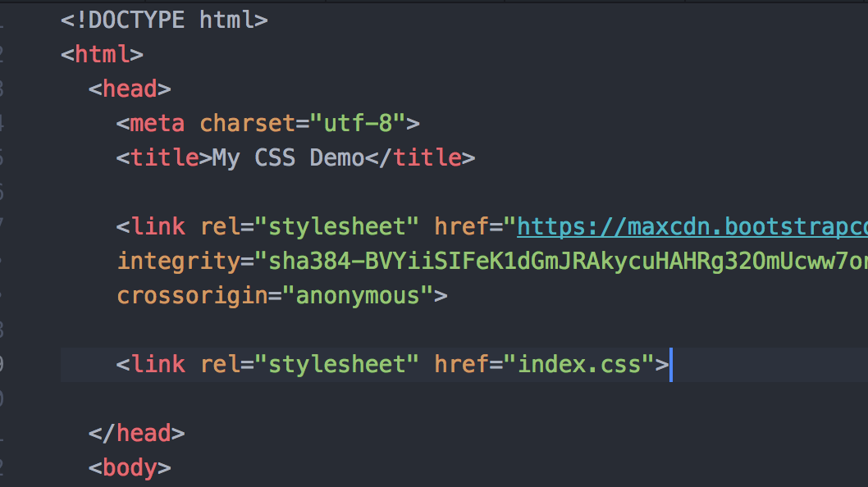Click the line number beside the title tag

(2, 157)
